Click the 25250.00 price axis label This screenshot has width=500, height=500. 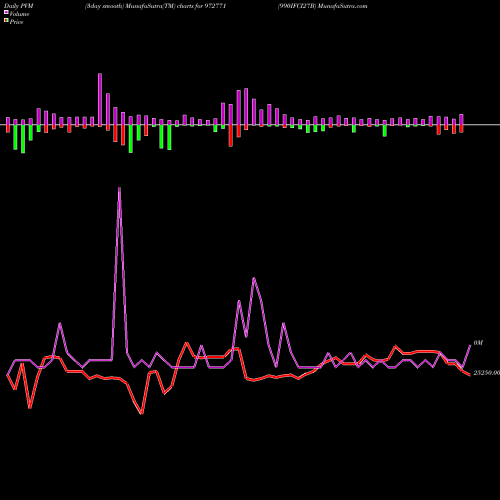point(486,373)
